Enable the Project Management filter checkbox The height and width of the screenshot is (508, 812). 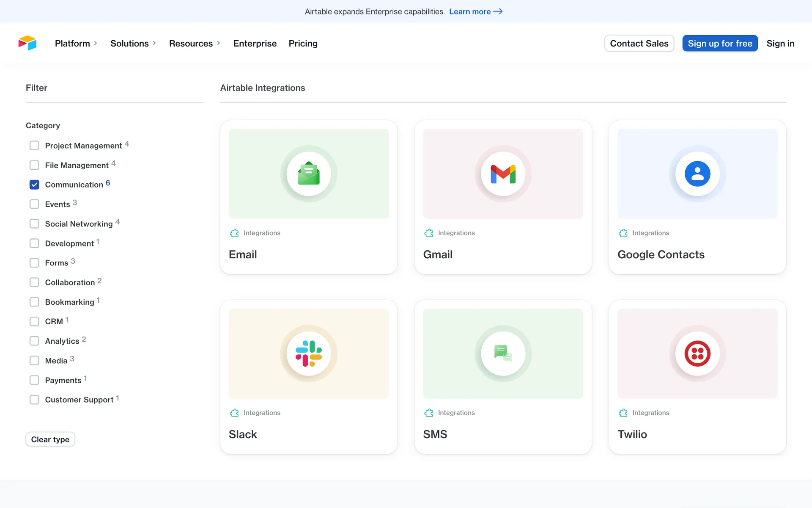tap(34, 146)
